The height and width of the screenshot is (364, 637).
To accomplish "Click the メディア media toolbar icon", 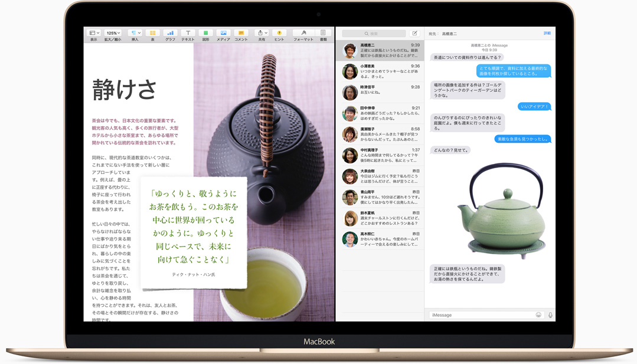I will (223, 33).
